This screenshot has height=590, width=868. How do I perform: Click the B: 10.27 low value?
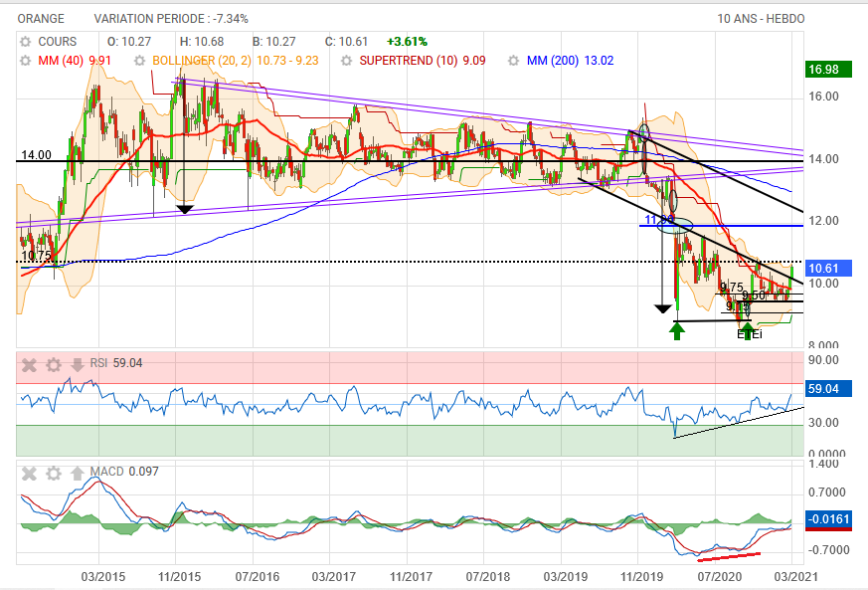(274, 42)
